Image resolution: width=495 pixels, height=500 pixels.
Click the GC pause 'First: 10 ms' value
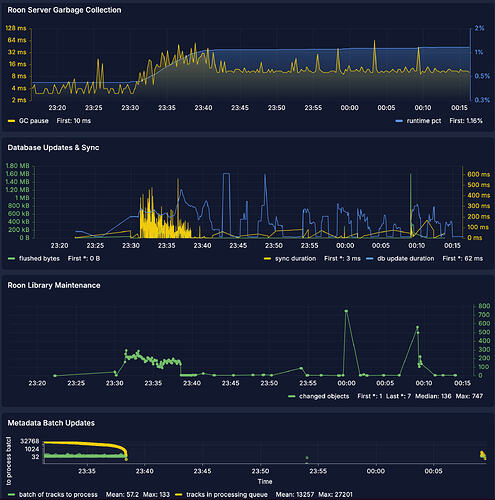(x=74, y=121)
